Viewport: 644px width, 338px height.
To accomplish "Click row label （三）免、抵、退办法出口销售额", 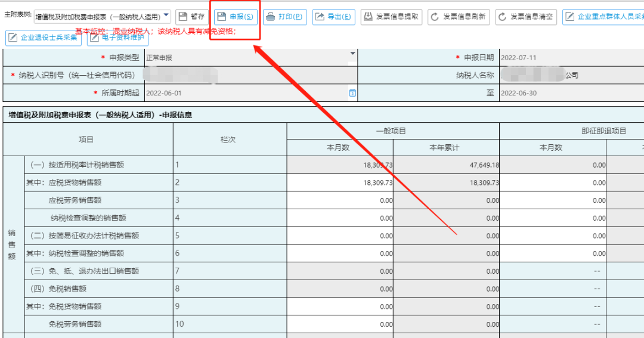I will pyautogui.click(x=83, y=271).
